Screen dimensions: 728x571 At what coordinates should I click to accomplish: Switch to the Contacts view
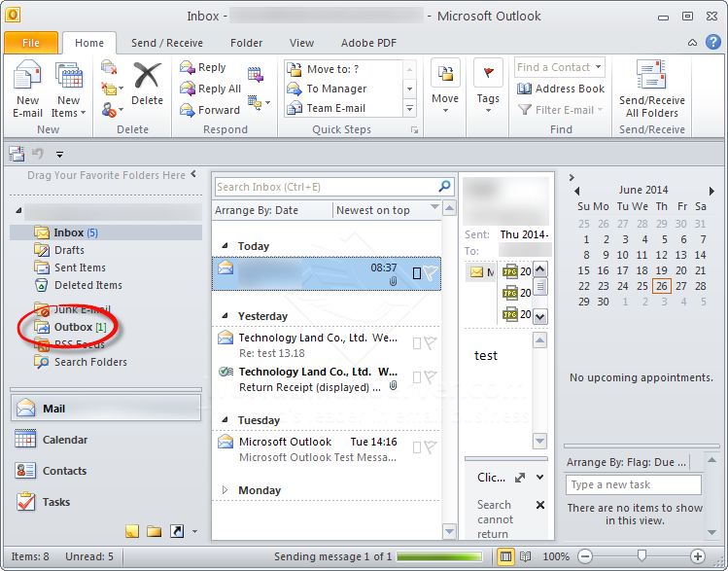pos(106,471)
